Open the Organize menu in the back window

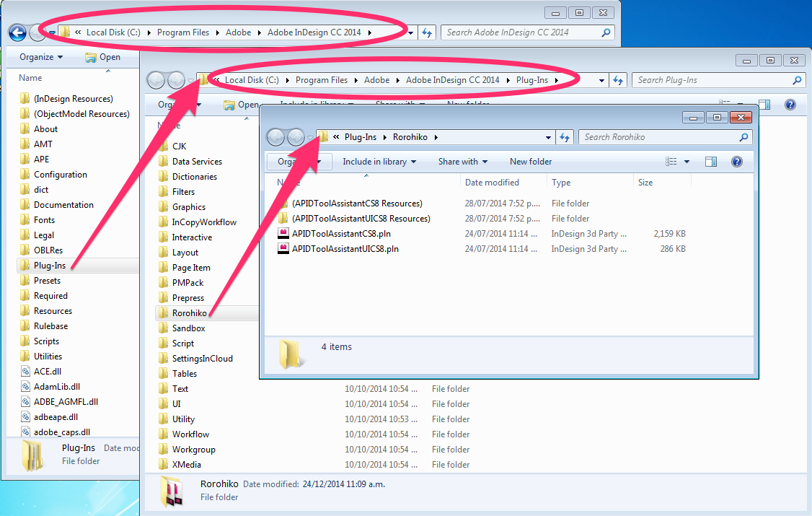(x=41, y=57)
